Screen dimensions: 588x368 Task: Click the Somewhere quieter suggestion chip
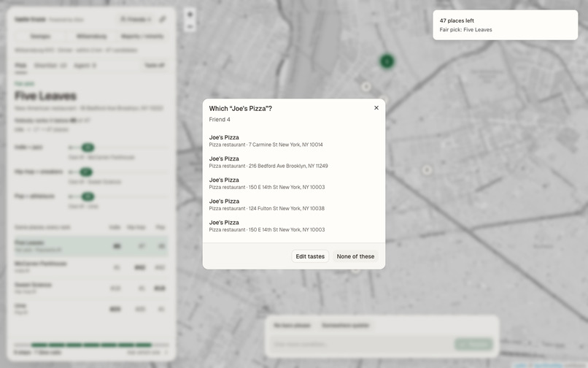(x=345, y=325)
